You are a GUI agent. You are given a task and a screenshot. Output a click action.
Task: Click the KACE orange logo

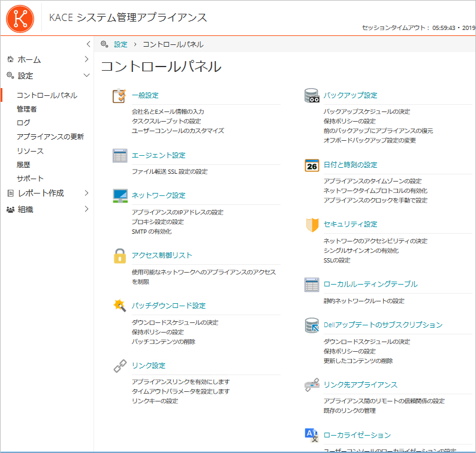20,19
